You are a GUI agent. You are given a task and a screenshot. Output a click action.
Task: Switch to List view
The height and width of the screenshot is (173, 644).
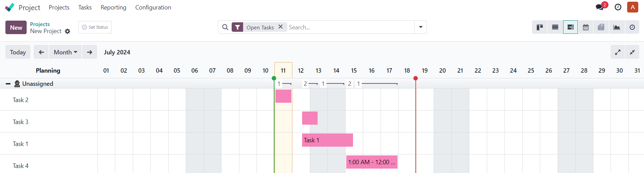555,27
